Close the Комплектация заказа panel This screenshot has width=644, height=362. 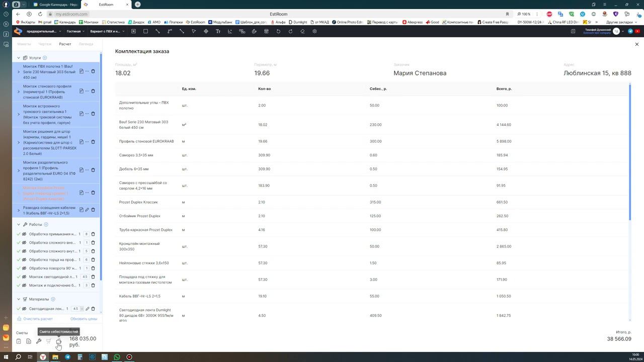click(637, 44)
